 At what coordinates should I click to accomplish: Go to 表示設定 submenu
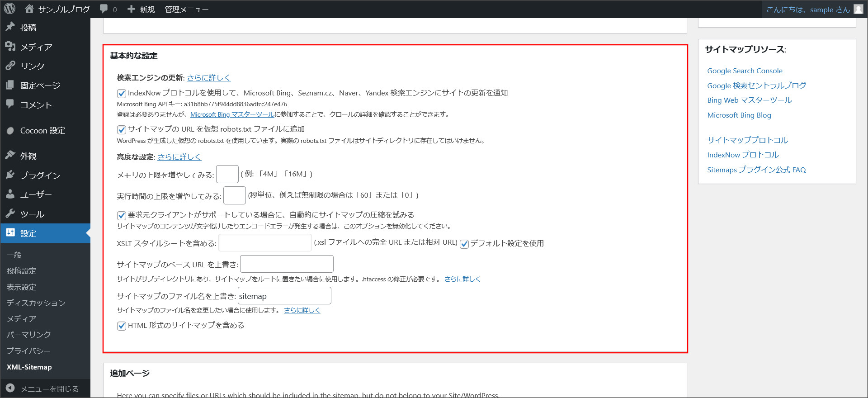pos(21,287)
